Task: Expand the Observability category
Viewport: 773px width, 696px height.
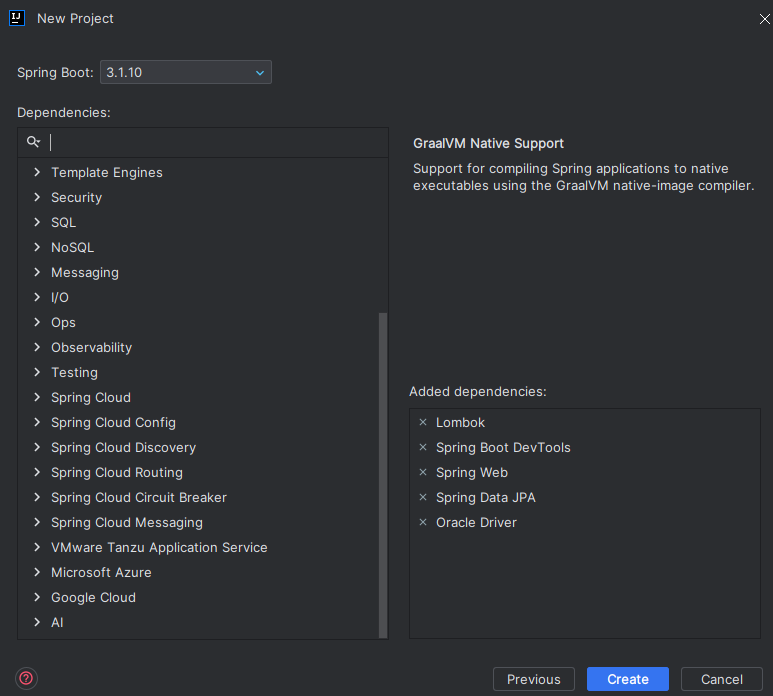Action: point(37,347)
